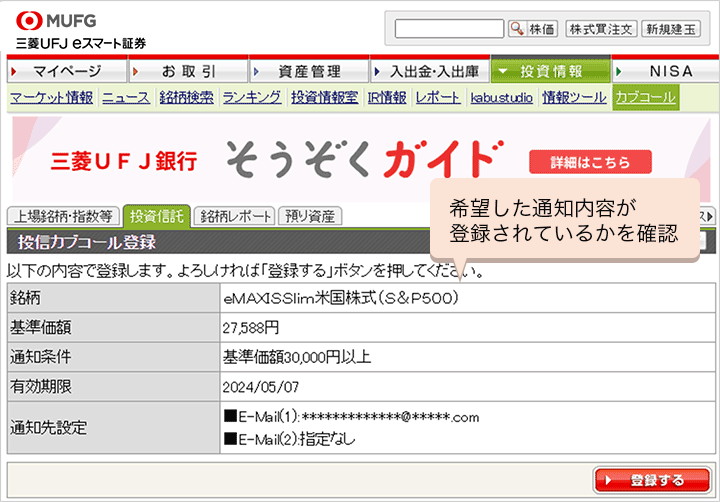Click the 2024/05/07 expiry date

click(261, 387)
